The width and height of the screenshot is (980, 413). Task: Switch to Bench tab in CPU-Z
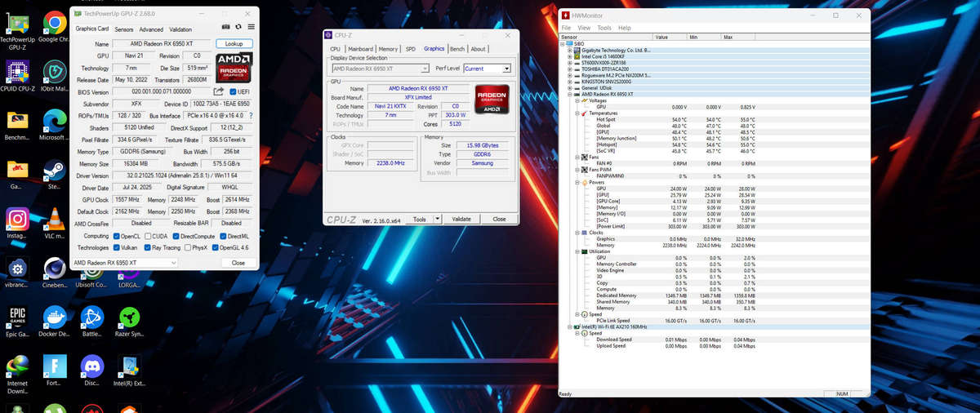click(457, 49)
